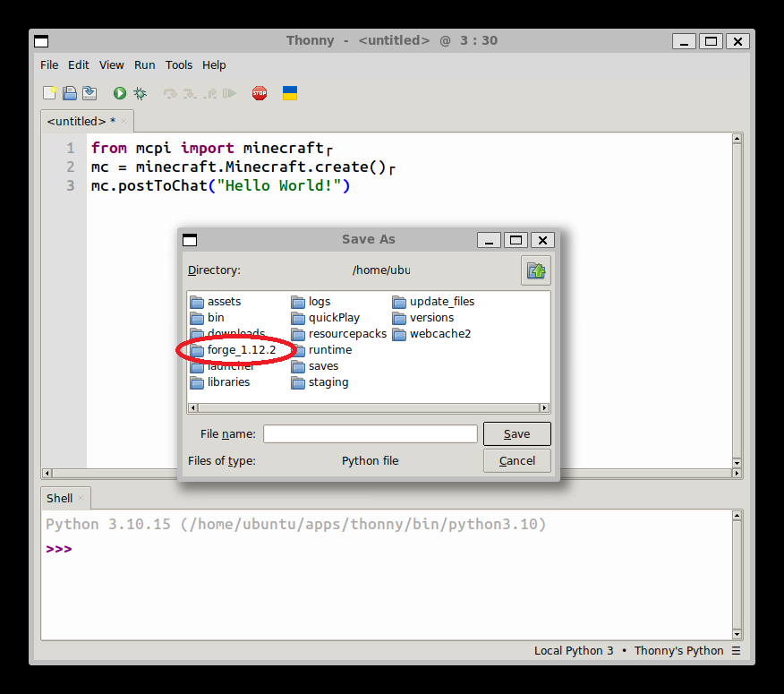
Task: Click the Save button in dialog
Action: click(517, 433)
